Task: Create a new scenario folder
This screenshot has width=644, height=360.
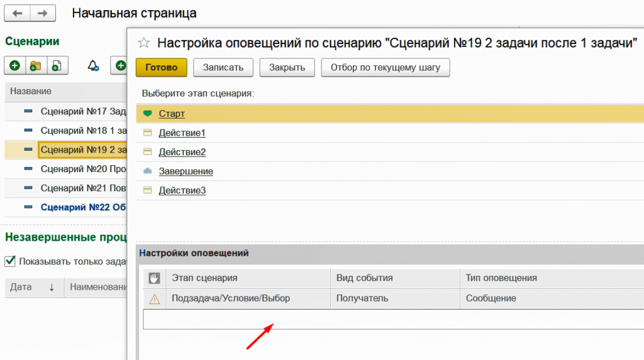Action: tap(36, 66)
